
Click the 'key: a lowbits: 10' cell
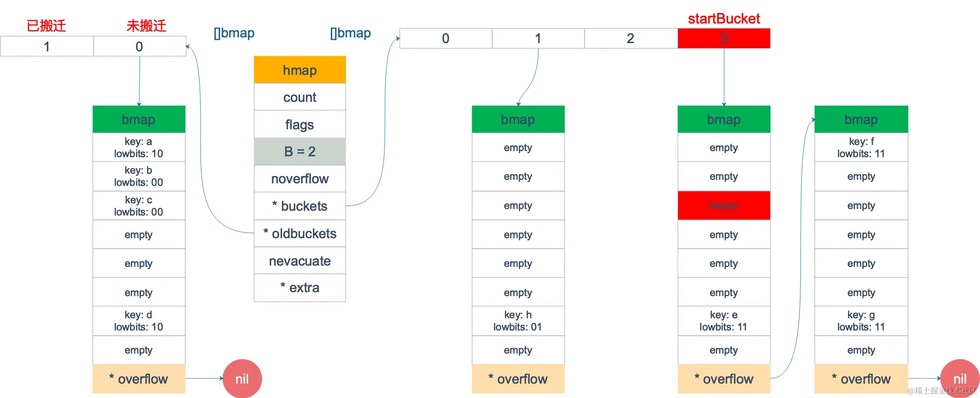click(x=139, y=147)
